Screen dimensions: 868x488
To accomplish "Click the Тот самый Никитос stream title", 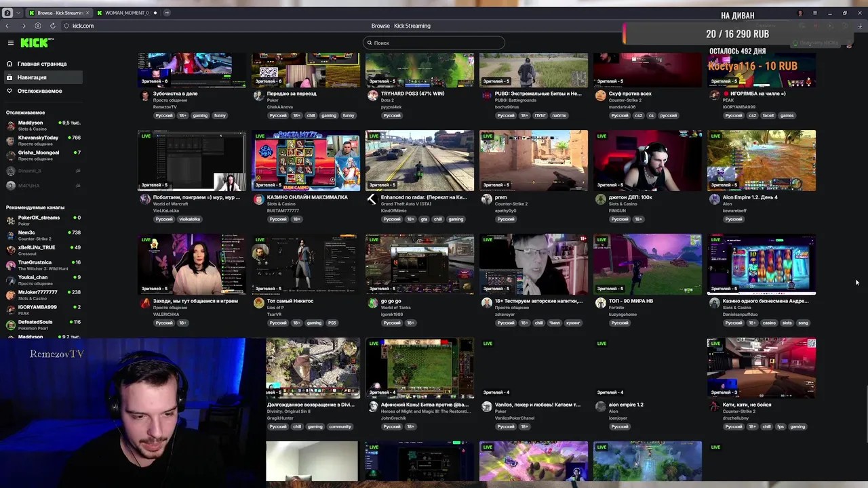I will [x=290, y=301].
